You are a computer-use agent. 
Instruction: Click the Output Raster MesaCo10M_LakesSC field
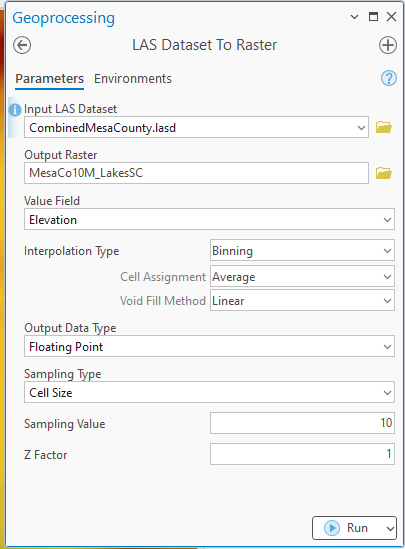196,173
